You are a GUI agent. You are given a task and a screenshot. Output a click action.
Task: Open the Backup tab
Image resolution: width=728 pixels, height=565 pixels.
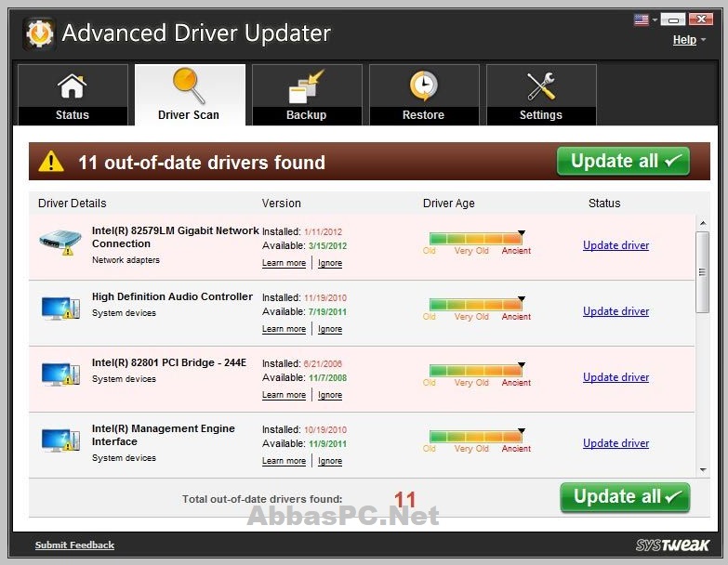(307, 95)
